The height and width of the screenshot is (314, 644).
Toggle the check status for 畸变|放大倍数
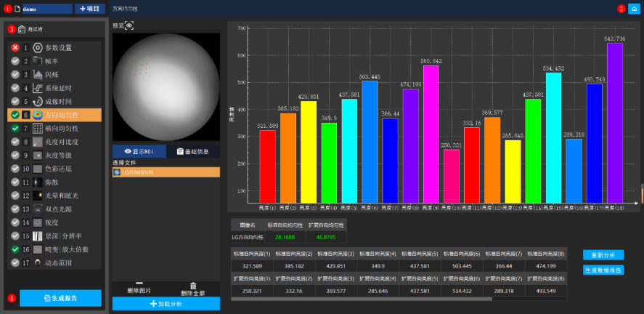(x=15, y=249)
